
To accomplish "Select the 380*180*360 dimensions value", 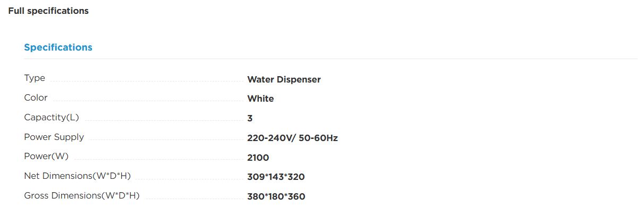I will pos(276,197).
